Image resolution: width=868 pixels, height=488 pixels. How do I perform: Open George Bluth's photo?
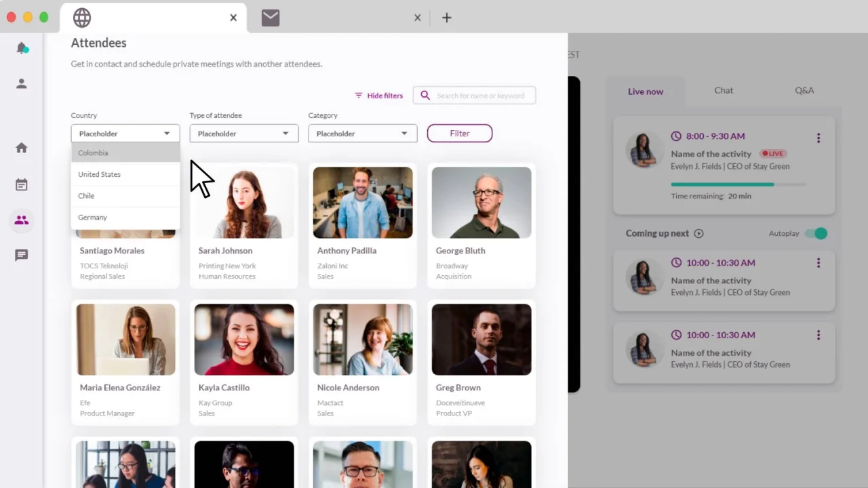pyautogui.click(x=481, y=203)
